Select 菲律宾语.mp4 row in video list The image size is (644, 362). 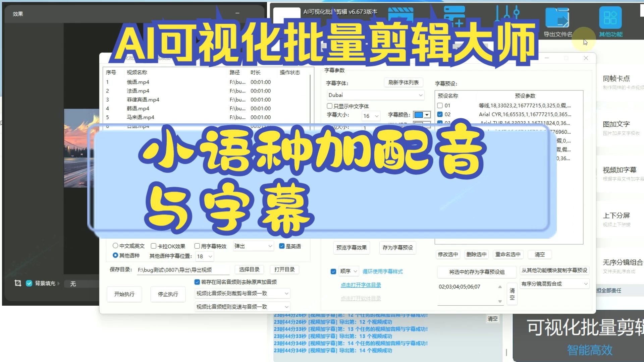[206, 100]
